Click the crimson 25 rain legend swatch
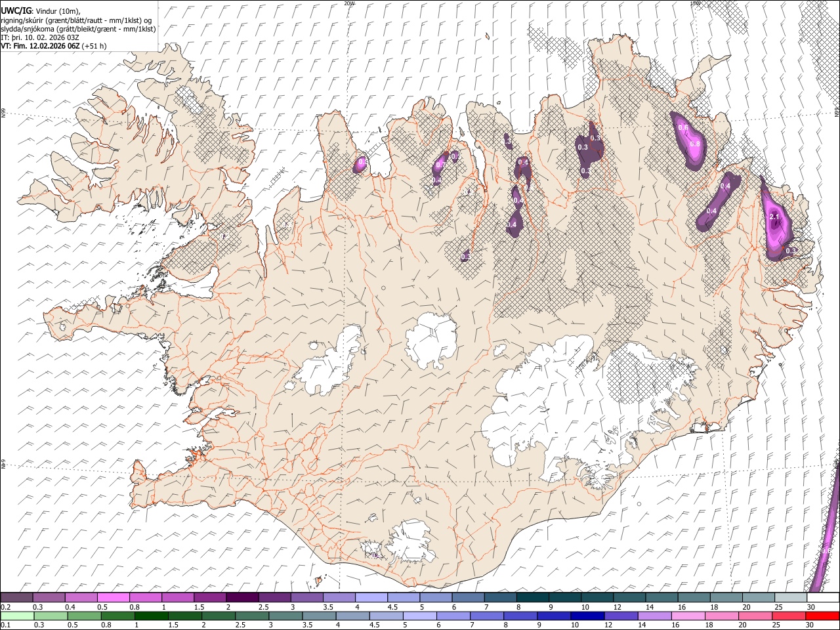Screen dimensions: 840x630 [x=789, y=616]
